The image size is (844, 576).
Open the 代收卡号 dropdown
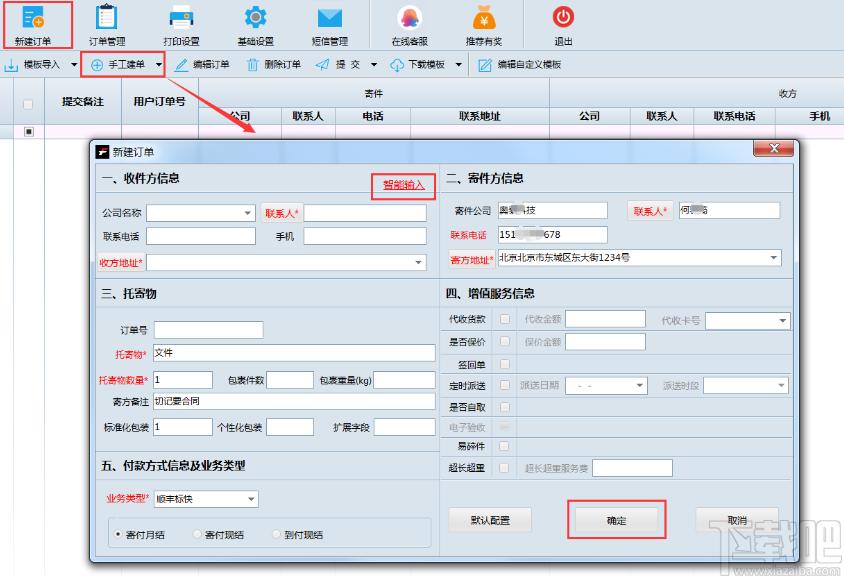coord(783,321)
